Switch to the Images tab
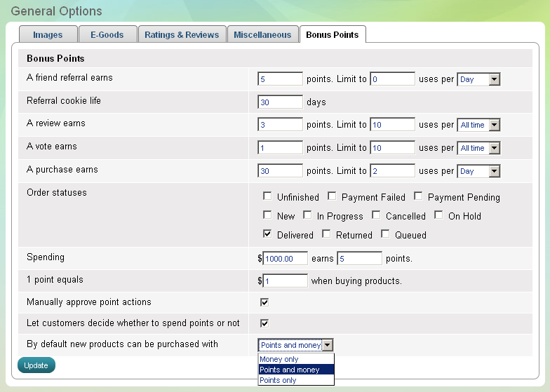This screenshot has width=550, height=392. point(47,34)
